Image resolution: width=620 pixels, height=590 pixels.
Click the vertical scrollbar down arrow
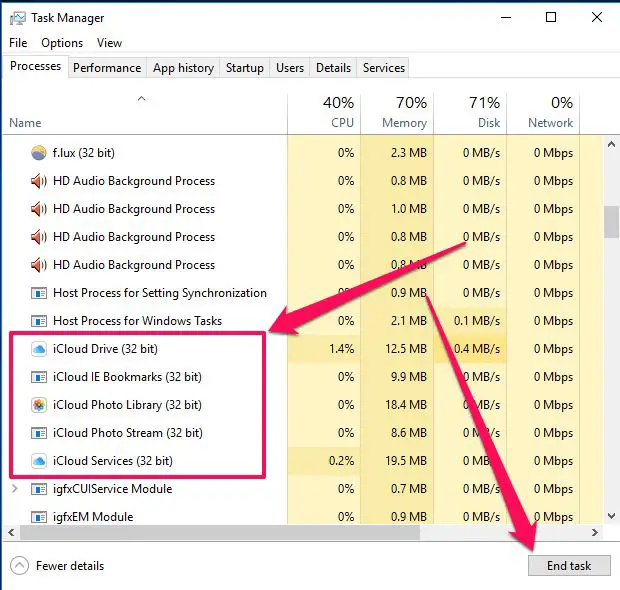(611, 516)
